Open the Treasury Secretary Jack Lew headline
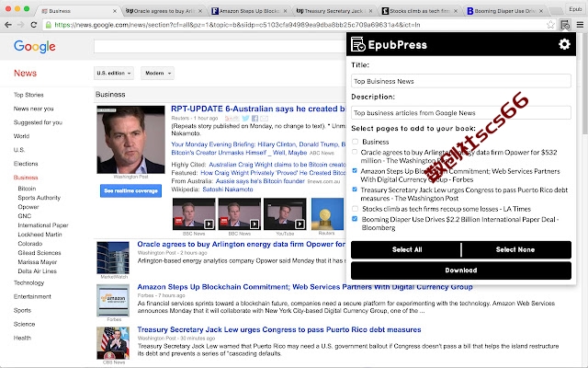Image resolution: width=588 pixels, height=368 pixels. click(279, 329)
